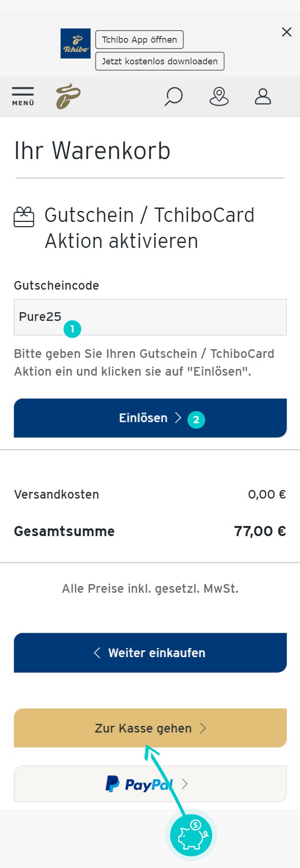Screen dimensions: 300x868
Task: Open the search magnifier icon
Action: point(173,96)
